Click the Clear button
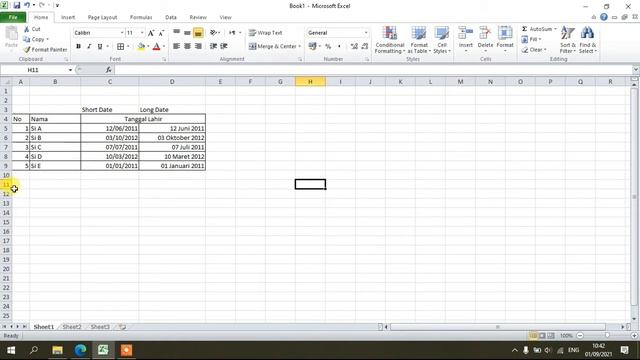Screen dimensions: 640x360 (533, 50)
